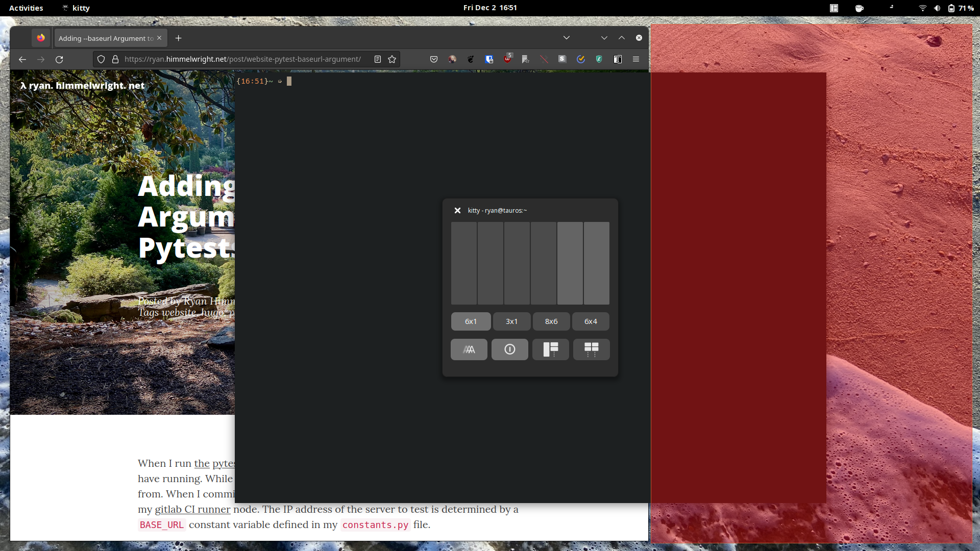Viewport: 980px width, 551px height.
Task: Select the 6x1 grid size
Action: pyautogui.click(x=471, y=321)
